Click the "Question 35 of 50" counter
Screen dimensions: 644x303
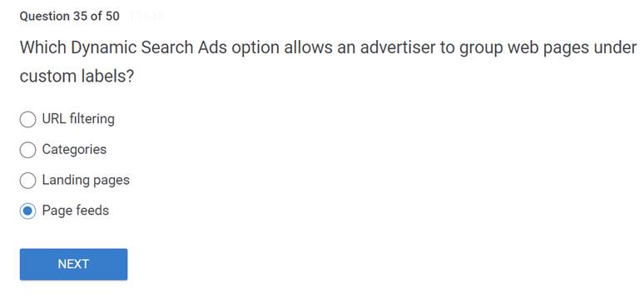pyautogui.click(x=70, y=16)
